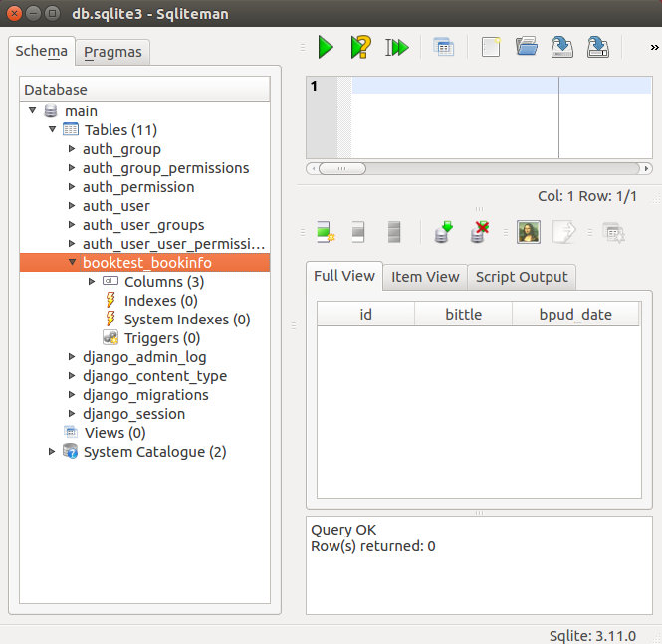Screen dimensions: 662x644
Task: Save SQL script icon
Action: click(x=561, y=47)
